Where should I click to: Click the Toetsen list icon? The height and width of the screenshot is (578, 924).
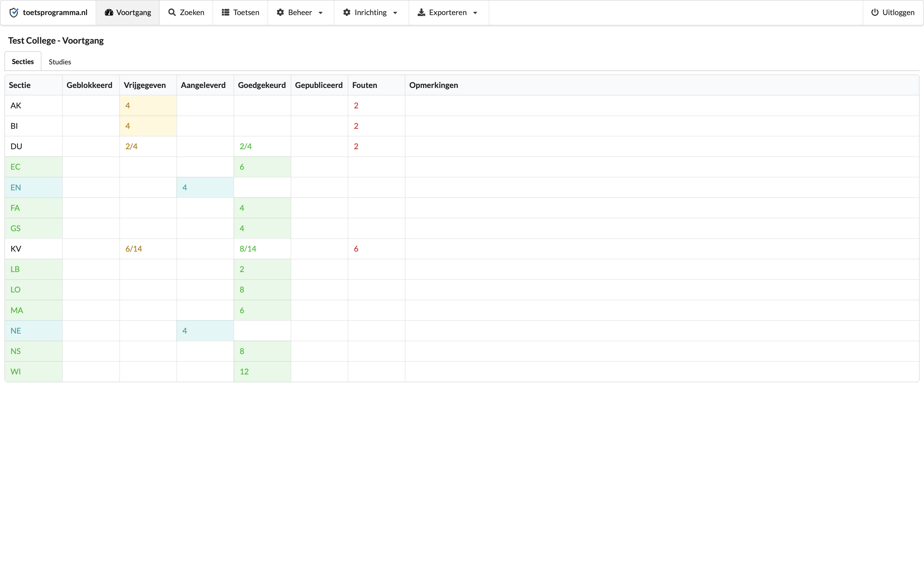pos(226,13)
